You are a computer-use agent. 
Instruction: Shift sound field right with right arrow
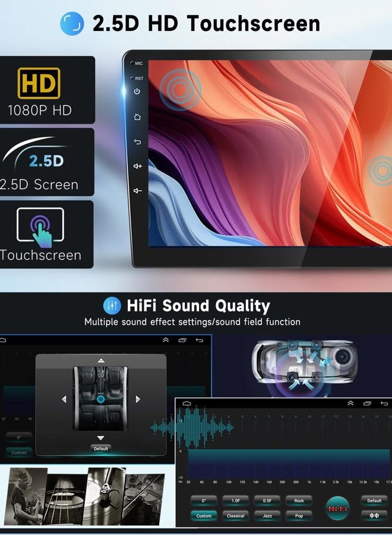pos(138,399)
